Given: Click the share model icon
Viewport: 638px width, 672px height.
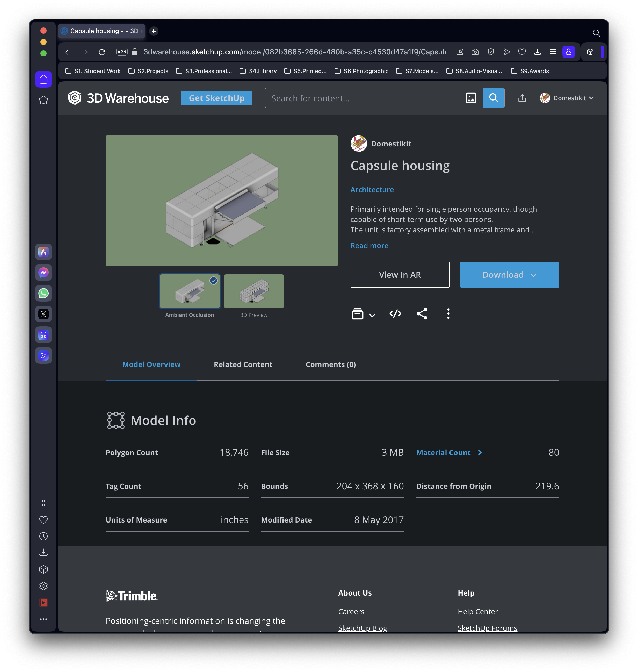Looking at the screenshot, I should tap(422, 313).
